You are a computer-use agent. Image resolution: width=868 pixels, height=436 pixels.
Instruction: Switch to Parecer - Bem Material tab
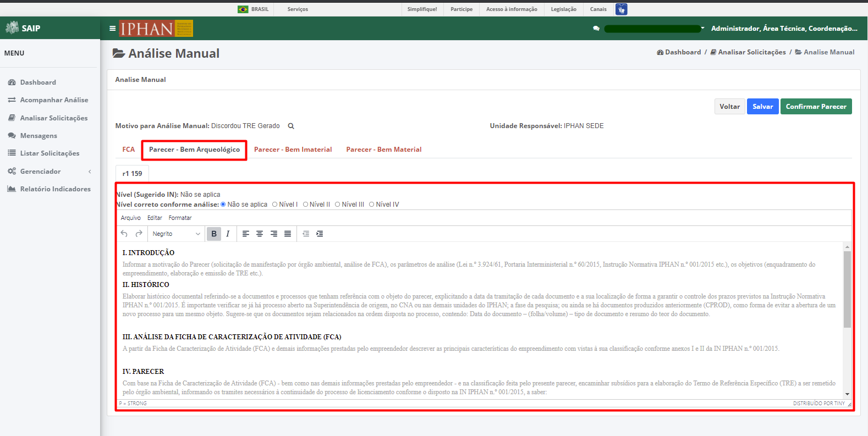384,150
